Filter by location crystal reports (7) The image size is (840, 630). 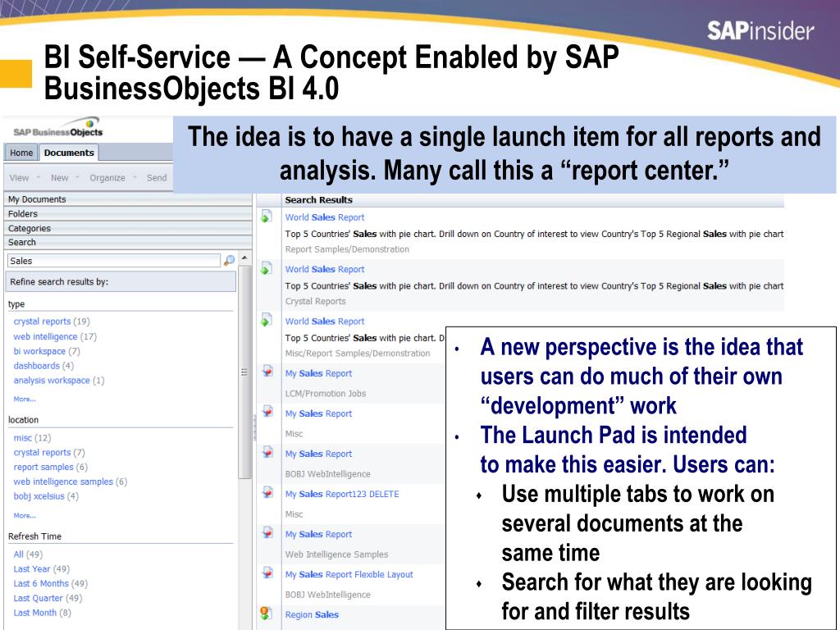click(x=49, y=452)
